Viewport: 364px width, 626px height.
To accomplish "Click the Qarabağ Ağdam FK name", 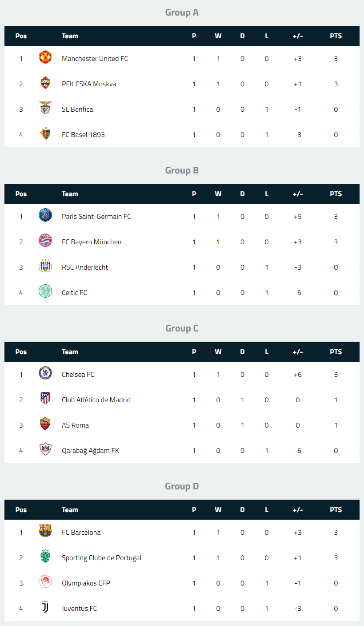I will [90, 450].
